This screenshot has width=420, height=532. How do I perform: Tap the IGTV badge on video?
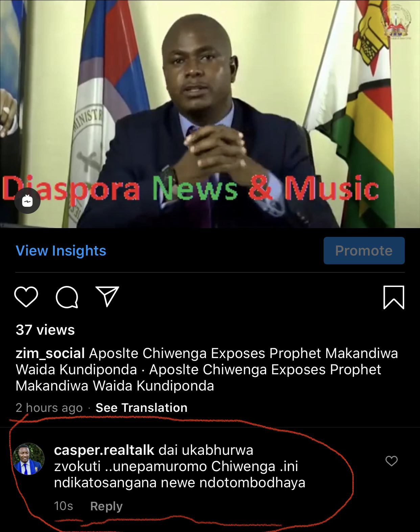(27, 201)
